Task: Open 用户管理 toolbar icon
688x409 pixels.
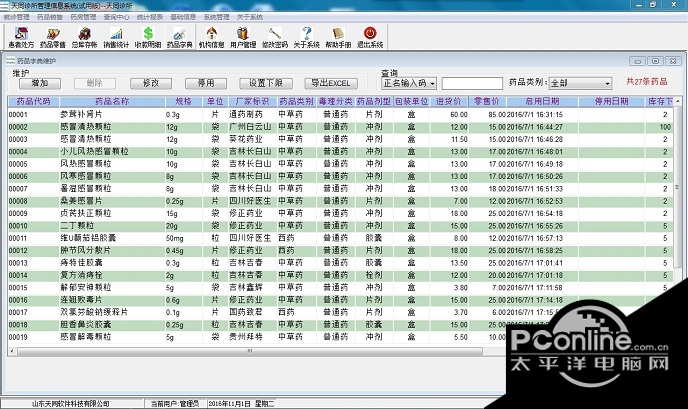Action: (243, 37)
